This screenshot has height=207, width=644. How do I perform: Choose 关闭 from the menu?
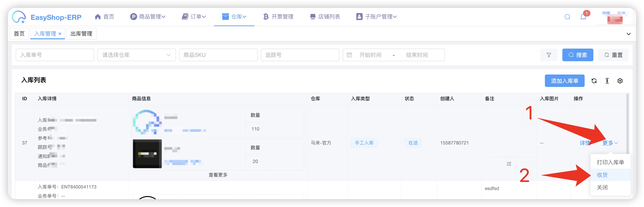tap(610, 188)
